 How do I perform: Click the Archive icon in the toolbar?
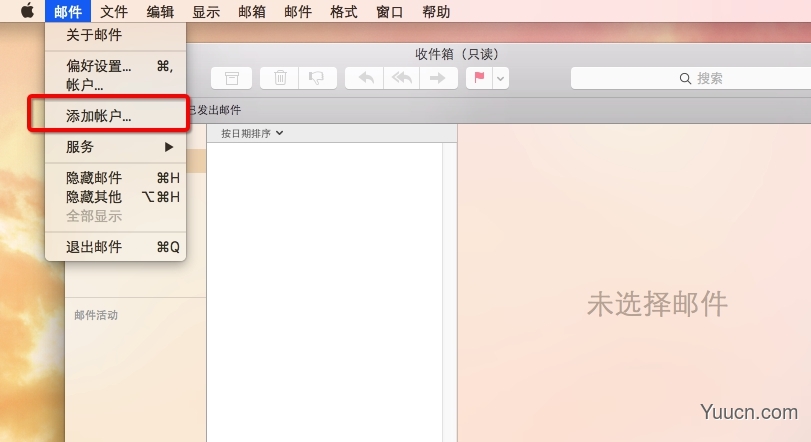[232, 78]
